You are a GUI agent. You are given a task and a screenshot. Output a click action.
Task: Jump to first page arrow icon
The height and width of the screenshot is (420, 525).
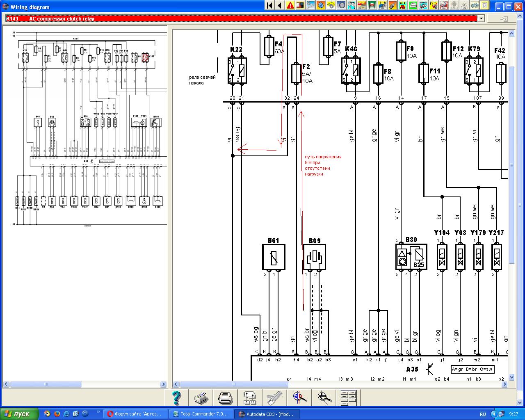point(269,5)
